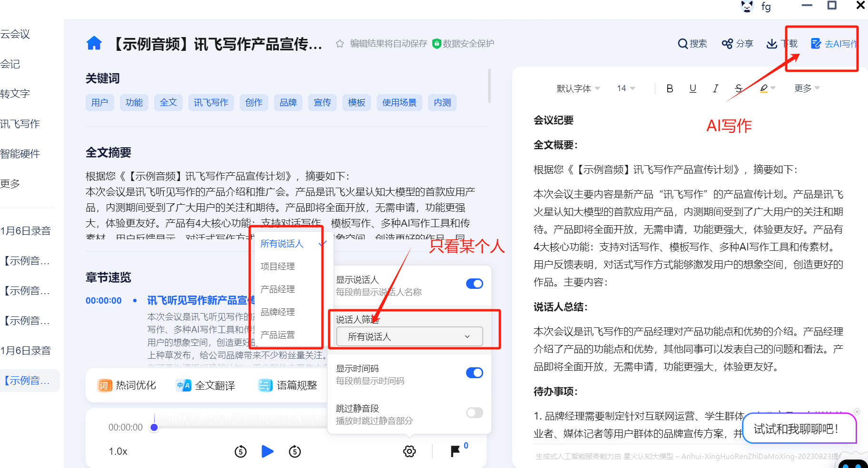Click the rewind 5 seconds icon
This screenshot has width=868, height=468.
tap(241, 451)
